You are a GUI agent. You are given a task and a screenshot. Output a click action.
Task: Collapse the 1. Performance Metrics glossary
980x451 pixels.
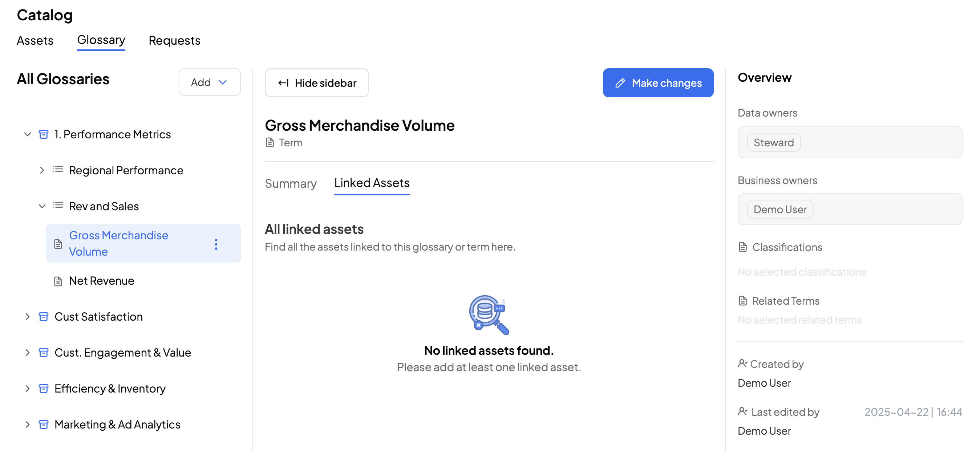coord(27,135)
